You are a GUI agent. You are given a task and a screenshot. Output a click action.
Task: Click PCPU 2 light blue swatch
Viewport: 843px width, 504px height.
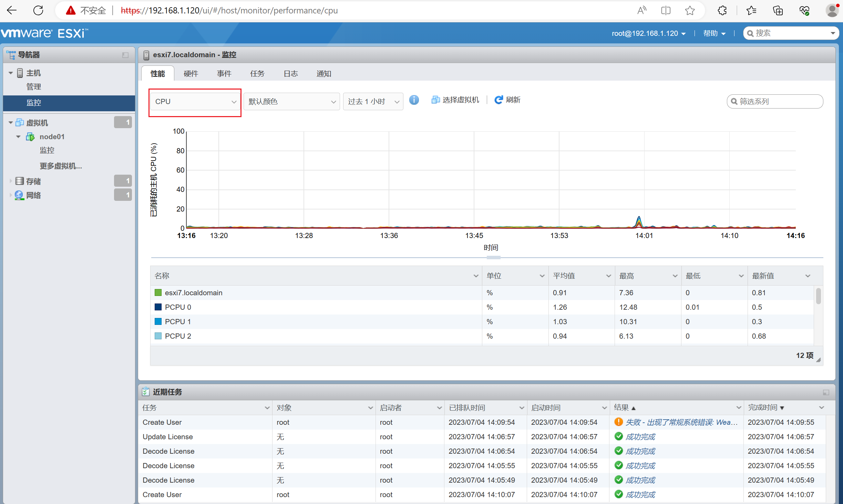pyautogui.click(x=158, y=336)
